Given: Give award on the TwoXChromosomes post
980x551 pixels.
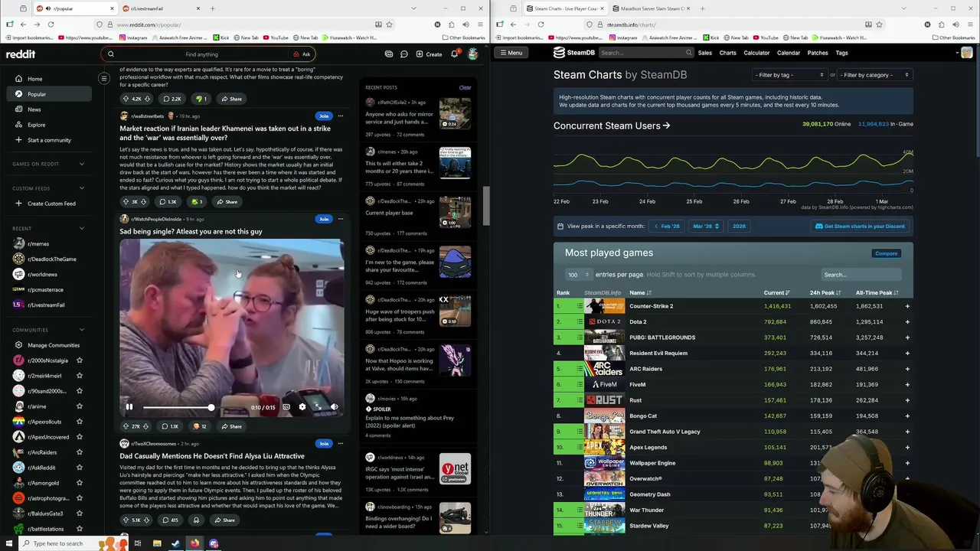Looking at the screenshot, I should click(x=196, y=520).
